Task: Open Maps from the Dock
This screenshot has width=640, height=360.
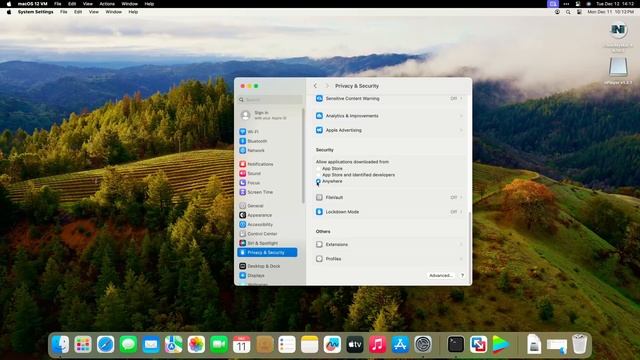Action: pyautogui.click(x=173, y=344)
